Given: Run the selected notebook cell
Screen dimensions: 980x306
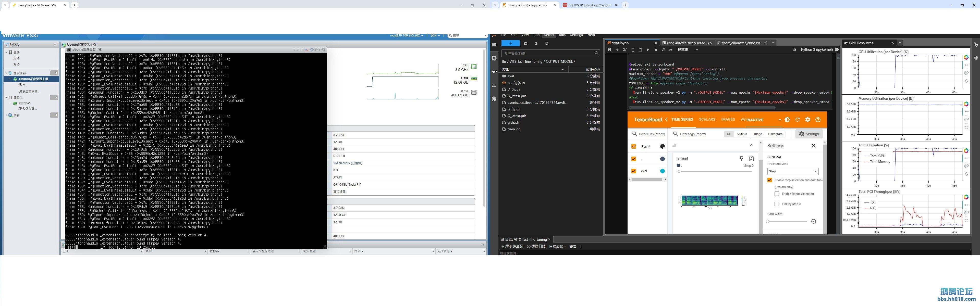Looking at the screenshot, I should [x=648, y=50].
